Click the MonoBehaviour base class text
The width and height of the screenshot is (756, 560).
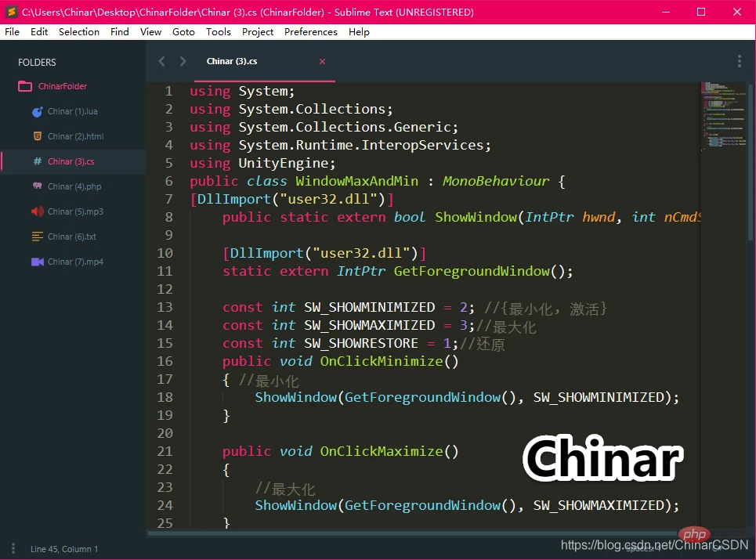point(496,181)
